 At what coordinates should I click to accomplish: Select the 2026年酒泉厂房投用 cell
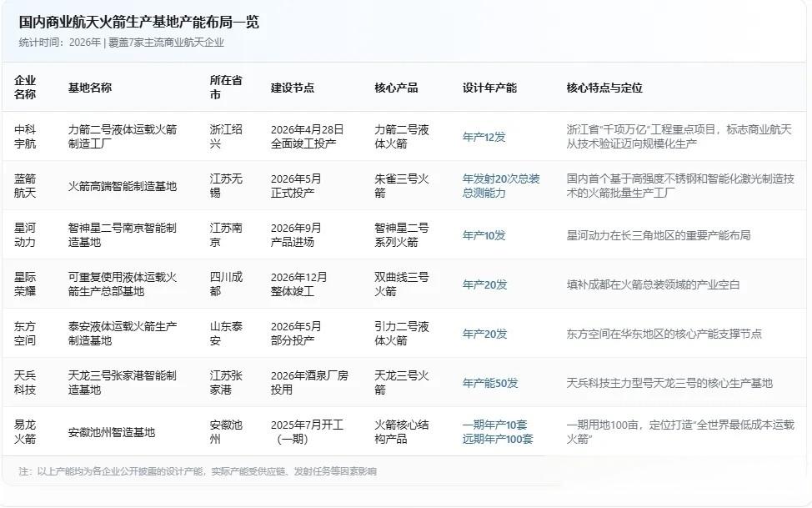coord(309,383)
